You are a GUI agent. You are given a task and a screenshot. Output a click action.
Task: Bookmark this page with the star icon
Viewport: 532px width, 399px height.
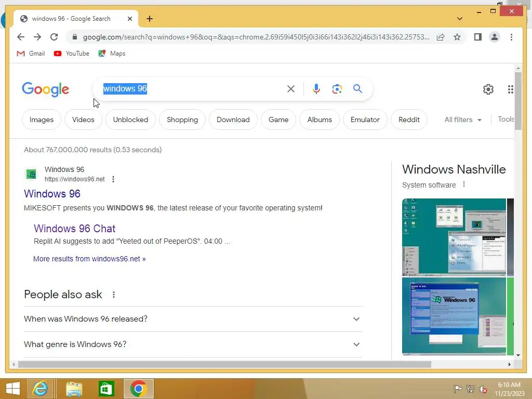pos(457,37)
